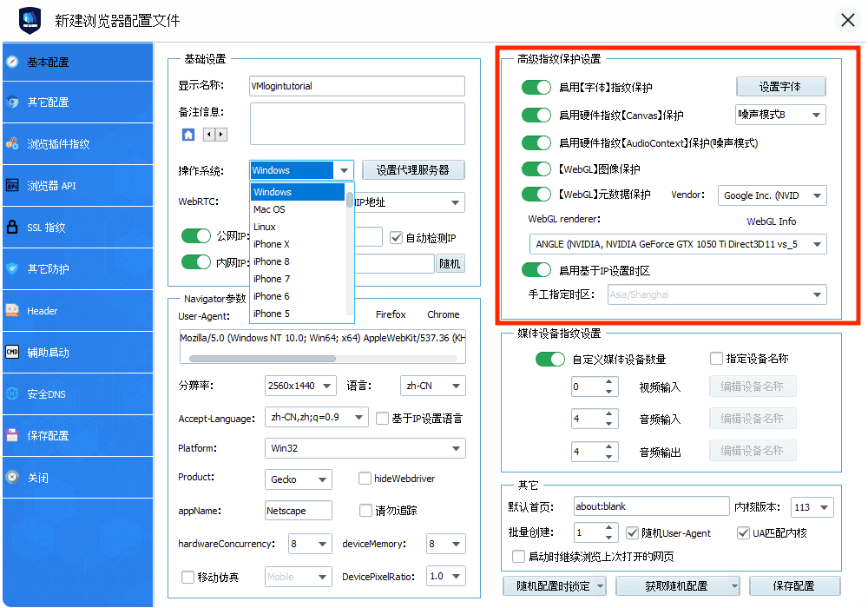Open the 分辨率 2560x1440 dropdown
The width and height of the screenshot is (868, 608).
pyautogui.click(x=300, y=386)
